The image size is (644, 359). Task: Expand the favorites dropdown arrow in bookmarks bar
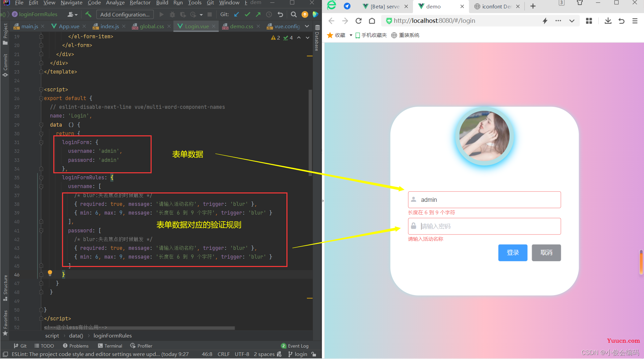[x=351, y=35]
